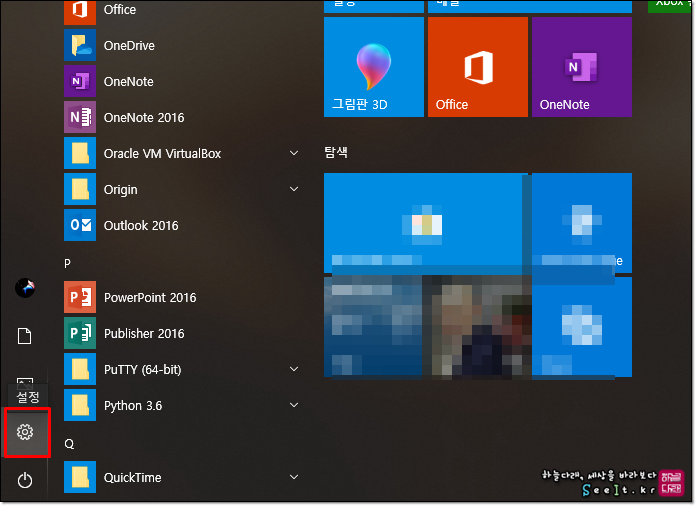696x506 pixels.
Task: Open the wide blurred store tile
Action: coord(426,223)
